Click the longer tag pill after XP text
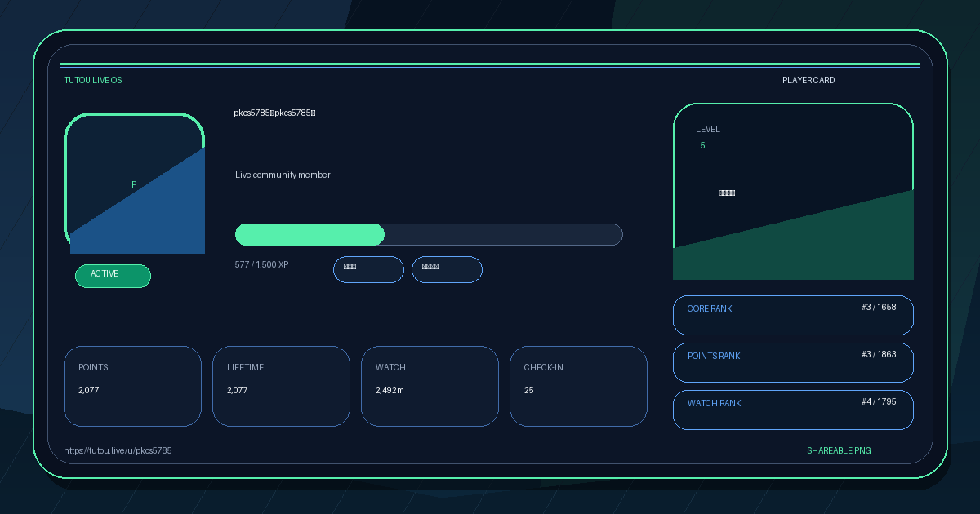This screenshot has width=980, height=514. coord(447,270)
